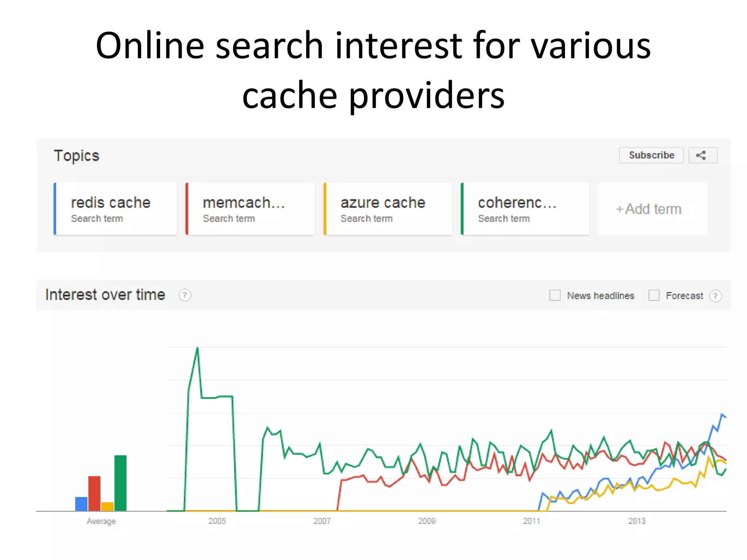
Task: Click the 2005 axis label
Action: coord(217,521)
